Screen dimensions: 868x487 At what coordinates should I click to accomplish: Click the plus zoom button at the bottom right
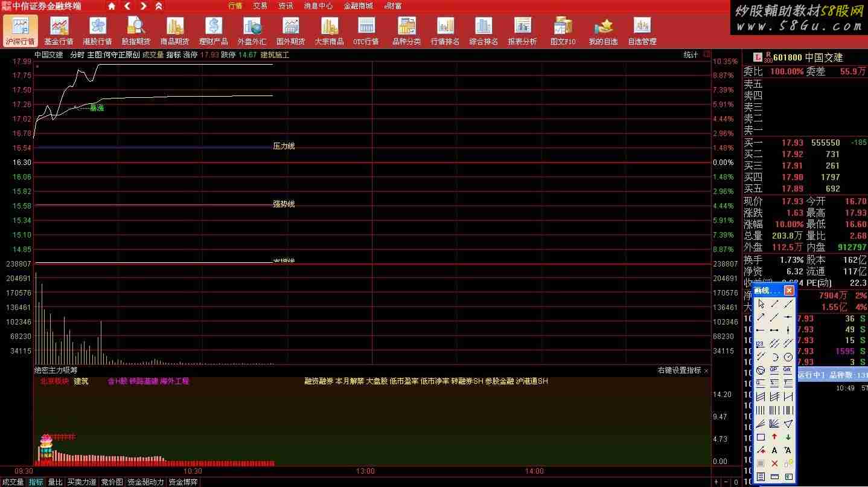(716, 482)
